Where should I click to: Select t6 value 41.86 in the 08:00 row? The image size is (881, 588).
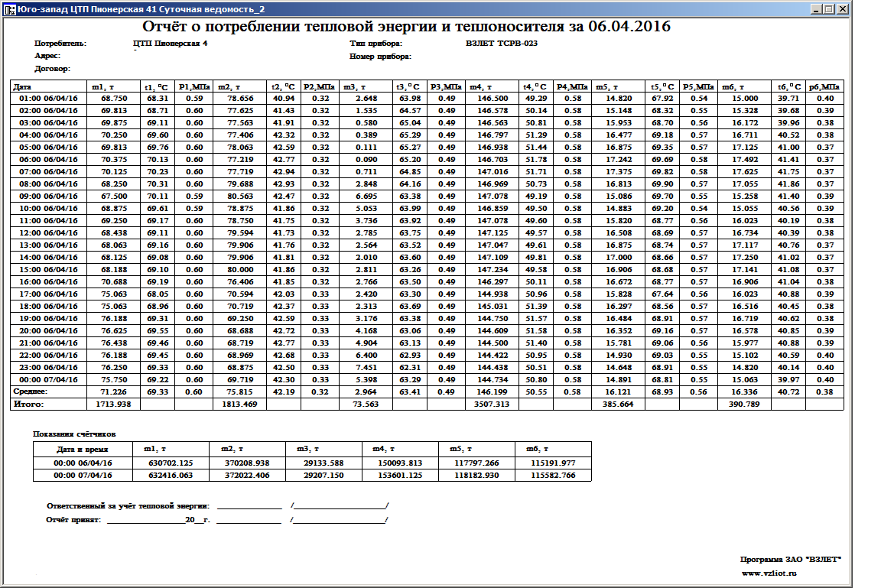coord(788,184)
